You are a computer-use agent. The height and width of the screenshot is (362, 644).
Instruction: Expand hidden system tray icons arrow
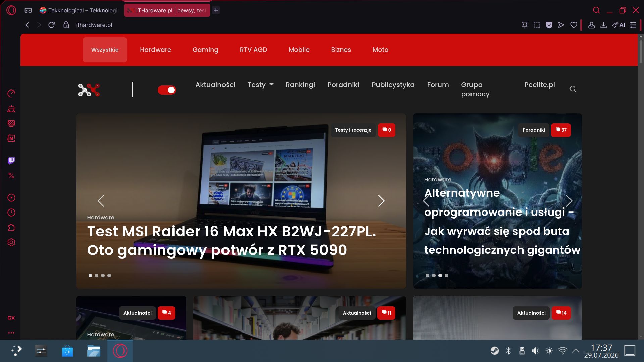point(575,351)
